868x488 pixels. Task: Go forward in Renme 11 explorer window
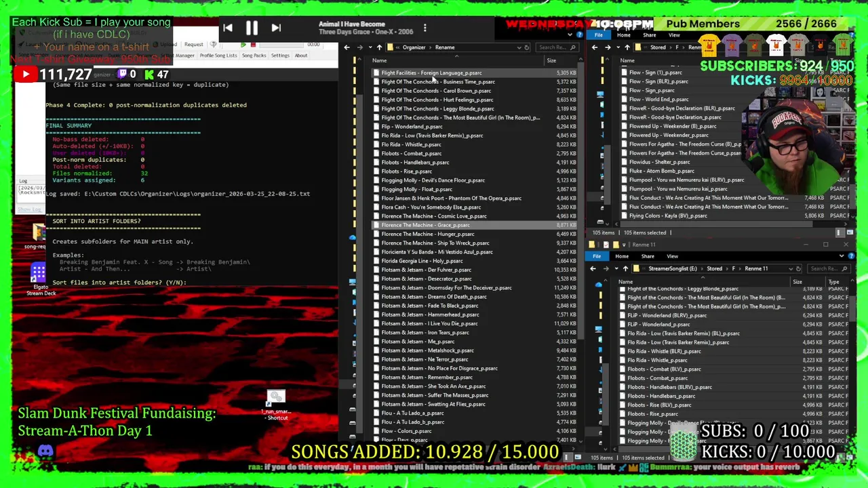tap(606, 268)
